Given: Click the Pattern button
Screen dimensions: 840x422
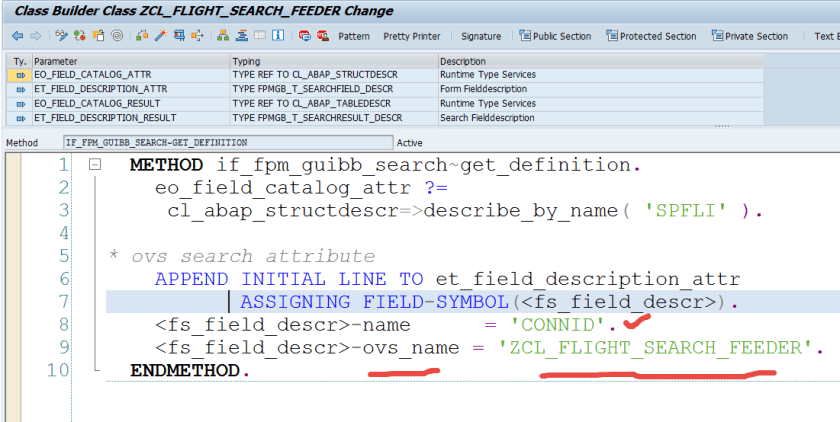Looking at the screenshot, I should point(354,36).
